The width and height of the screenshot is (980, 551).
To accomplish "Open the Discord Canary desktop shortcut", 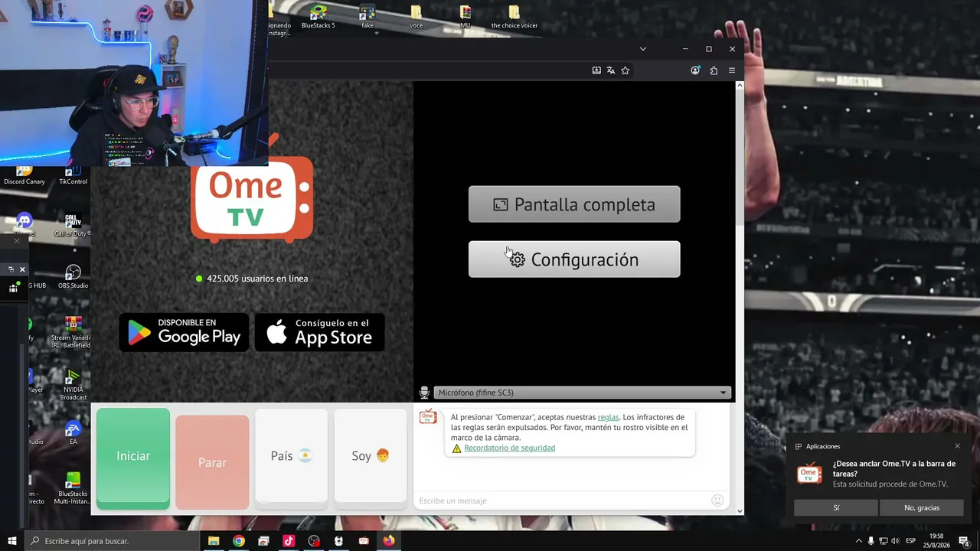I will 24,175.
